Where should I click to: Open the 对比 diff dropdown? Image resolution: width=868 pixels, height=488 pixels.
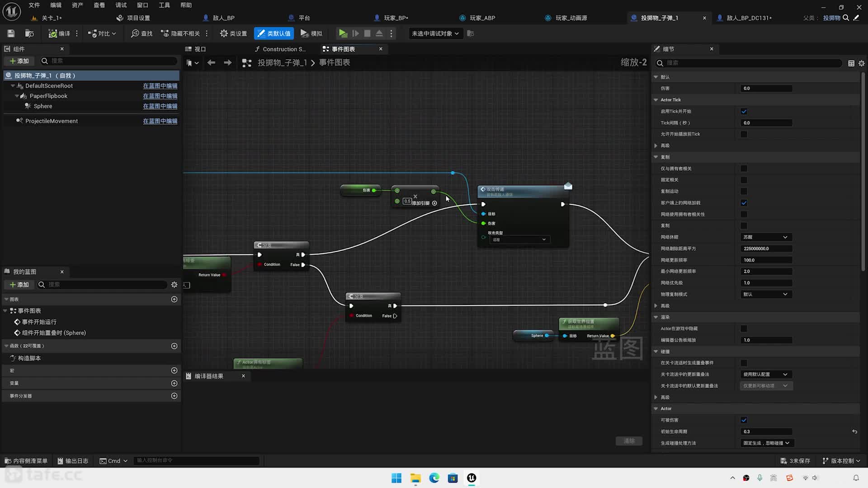pyautogui.click(x=102, y=33)
